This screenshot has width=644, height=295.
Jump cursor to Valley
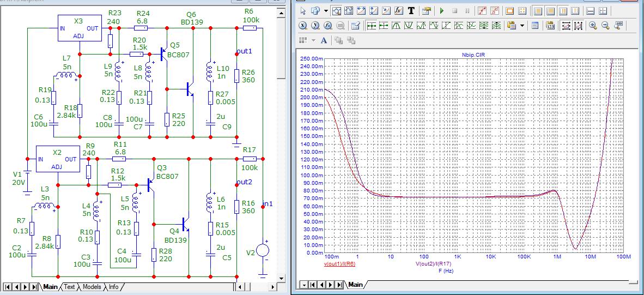[x=409, y=25]
